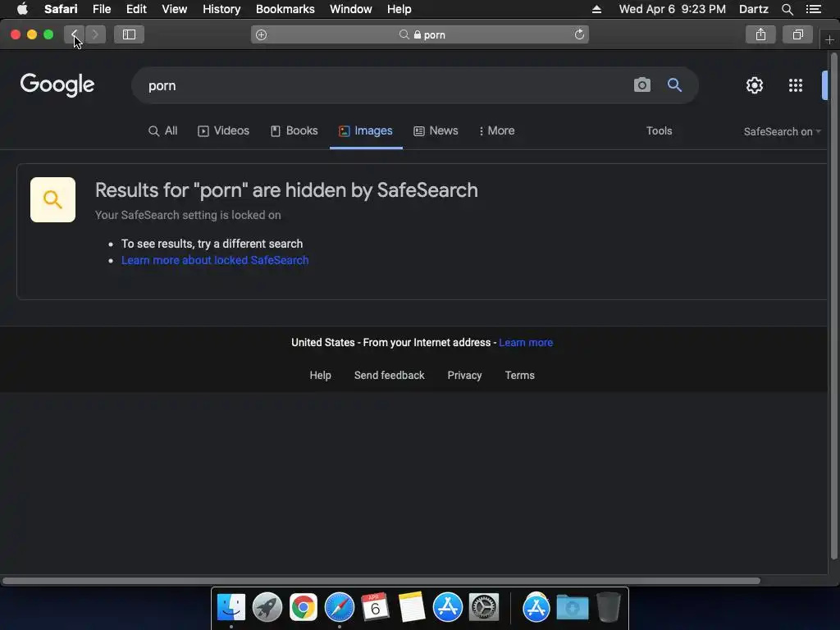Open Notification Center list icon
This screenshot has height=630, width=840.
814,9
